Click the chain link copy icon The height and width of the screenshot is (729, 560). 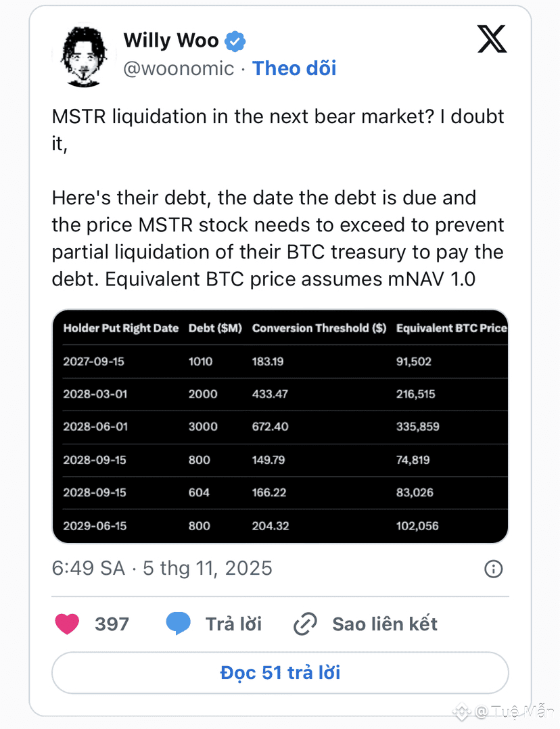(x=305, y=624)
